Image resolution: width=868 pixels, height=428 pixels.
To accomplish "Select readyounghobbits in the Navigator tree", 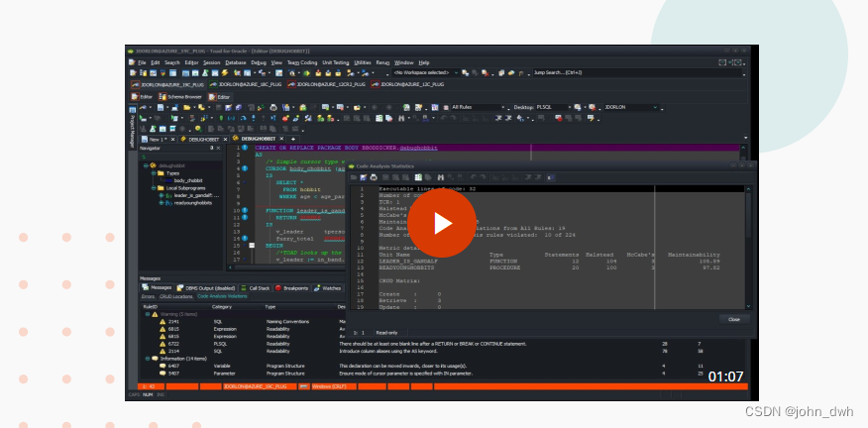I will pyautogui.click(x=192, y=203).
